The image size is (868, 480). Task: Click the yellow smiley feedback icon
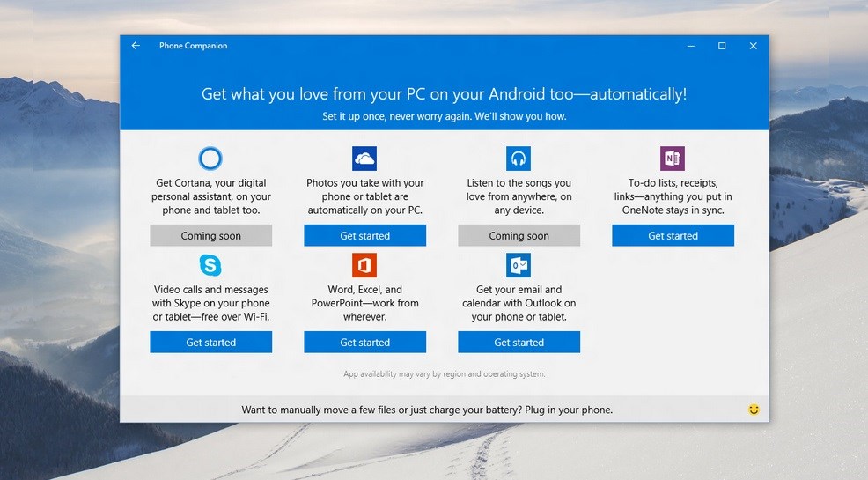click(x=754, y=410)
